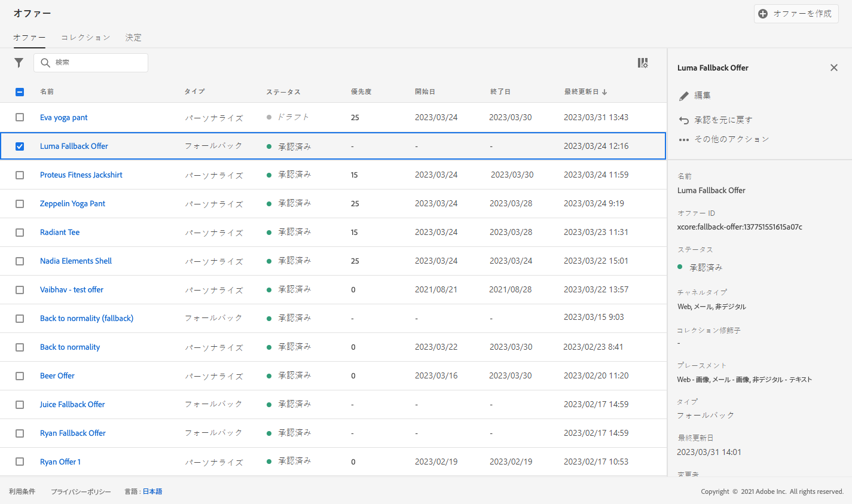Screen dimensions: 852x504
Task: Open その他のアクション menu
Action: [732, 139]
